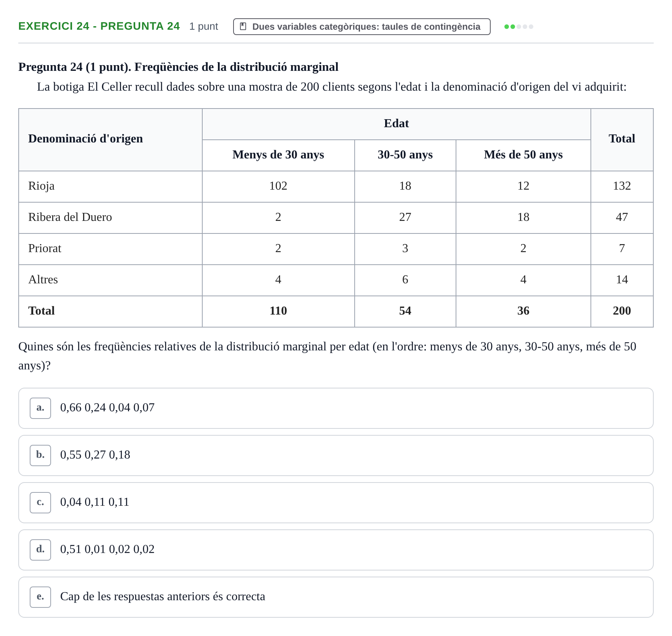This screenshot has height=636, width=672.
Task: Click the Rioja cell with value 102
Action: 278,186
